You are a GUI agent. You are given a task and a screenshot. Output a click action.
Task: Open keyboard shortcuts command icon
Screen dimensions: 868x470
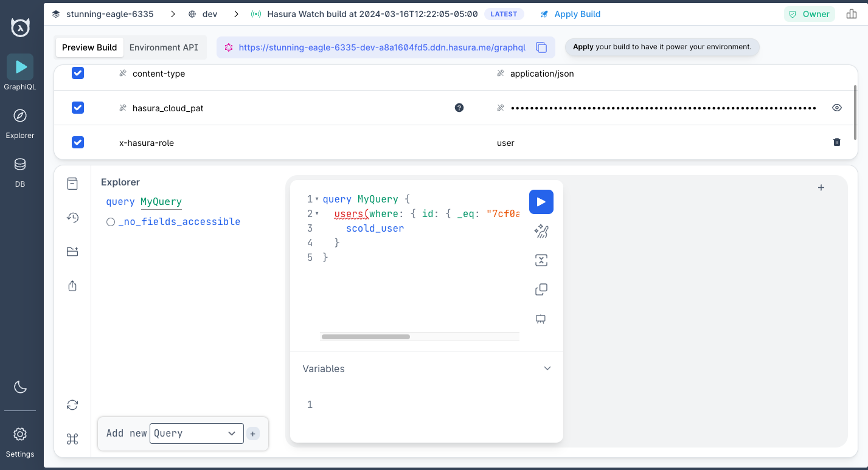pyautogui.click(x=72, y=439)
